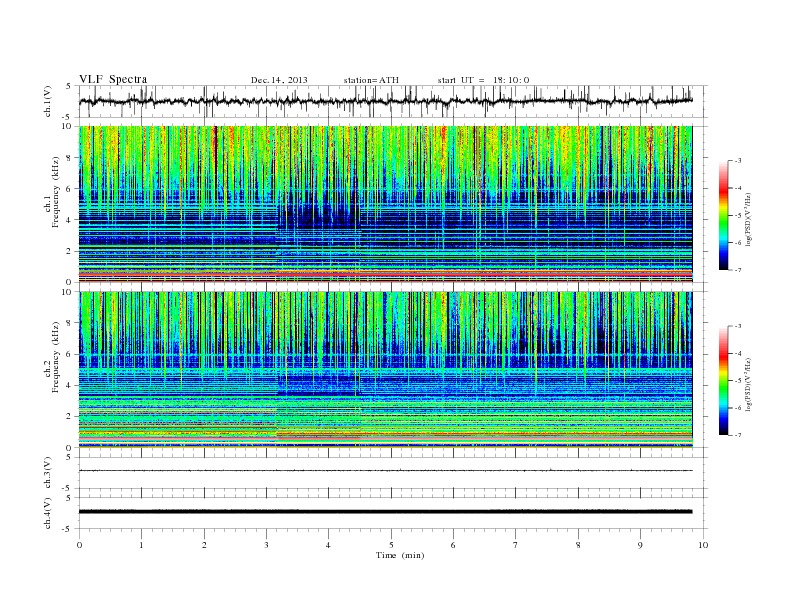The width and height of the screenshot is (792, 612).
Task: Click the "-3" tick on ch.2 colorbar
Action: point(738,326)
